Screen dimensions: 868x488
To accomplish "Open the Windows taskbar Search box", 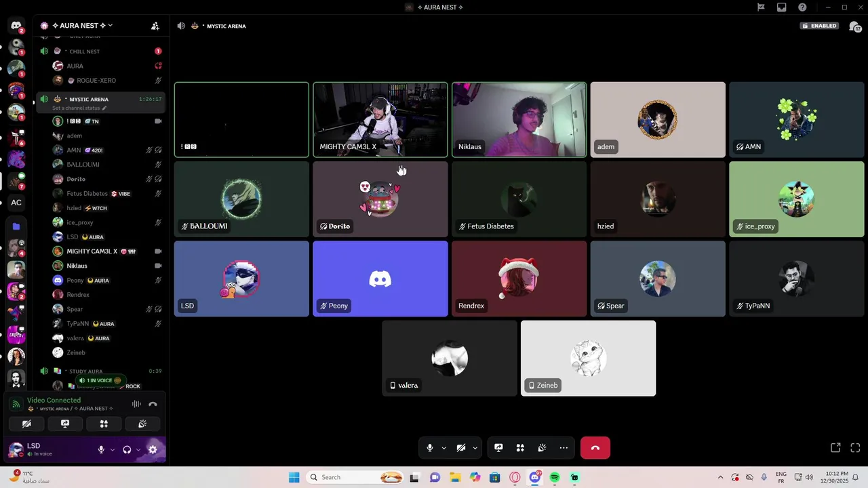I will [355, 477].
